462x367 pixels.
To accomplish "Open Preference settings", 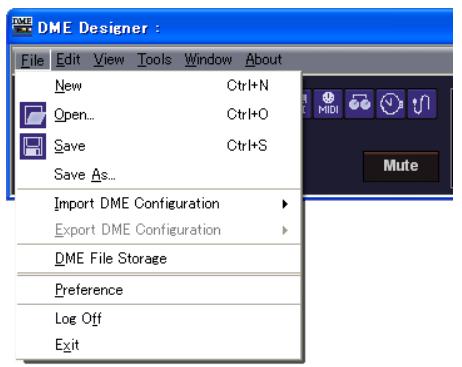I will pos(158,290).
